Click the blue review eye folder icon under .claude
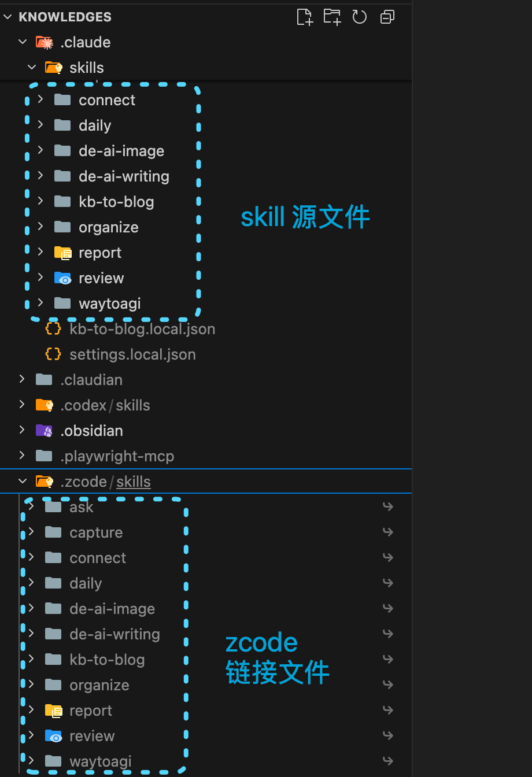The width and height of the screenshot is (532, 777). coord(62,278)
